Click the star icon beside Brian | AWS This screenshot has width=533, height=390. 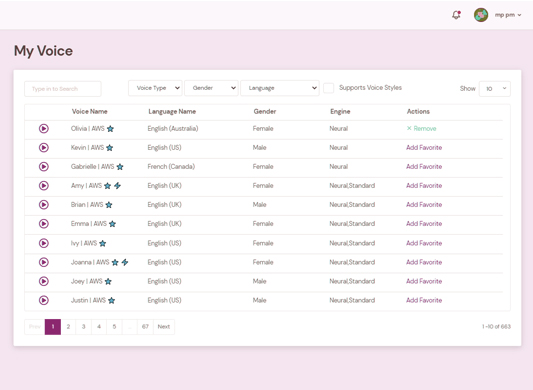coord(109,205)
